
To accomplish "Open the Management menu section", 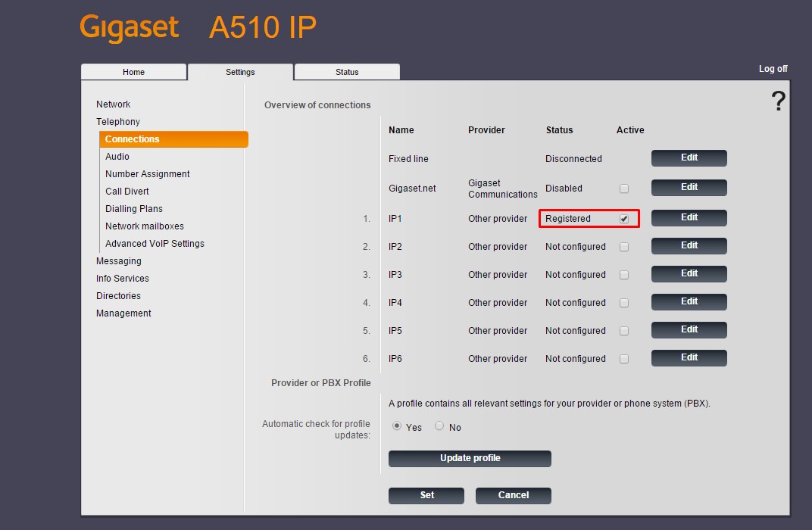I will 123,313.
